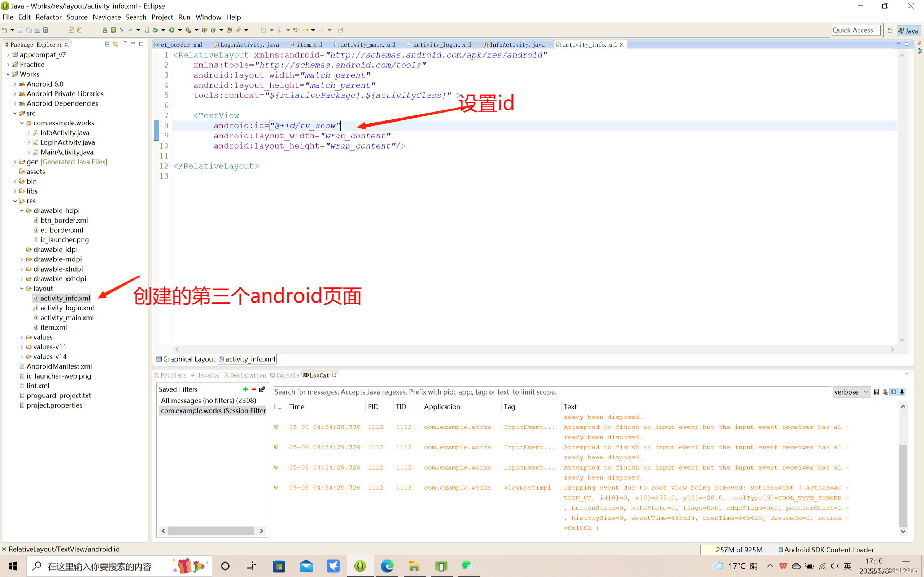Viewport: 924px width, 577px height.
Task: Collapse the layout folder in tree
Action: [22, 288]
